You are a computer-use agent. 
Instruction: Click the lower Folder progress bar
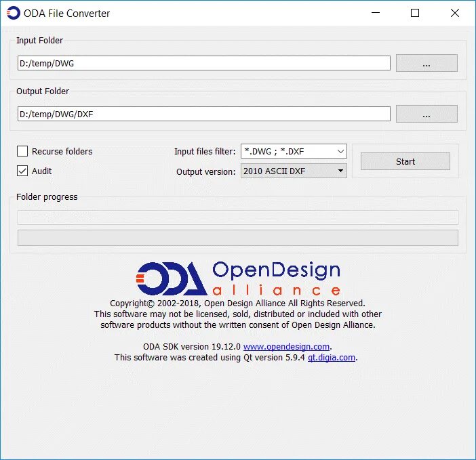pyautogui.click(x=238, y=238)
